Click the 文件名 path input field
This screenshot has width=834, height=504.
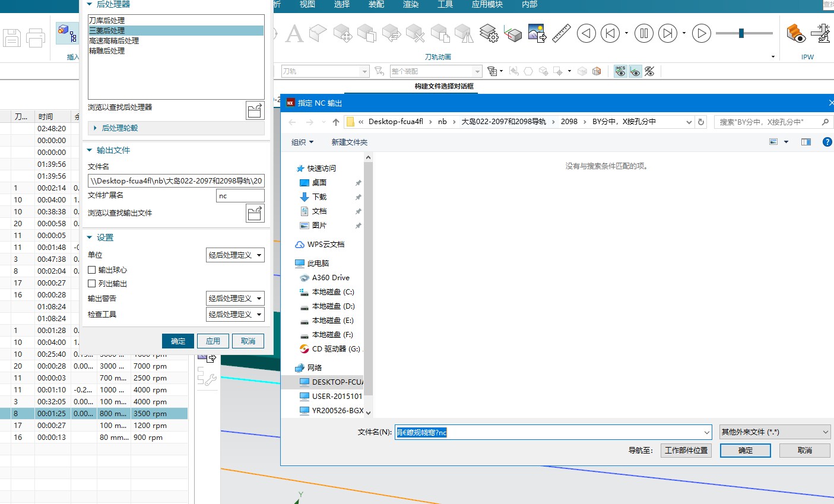(x=176, y=181)
